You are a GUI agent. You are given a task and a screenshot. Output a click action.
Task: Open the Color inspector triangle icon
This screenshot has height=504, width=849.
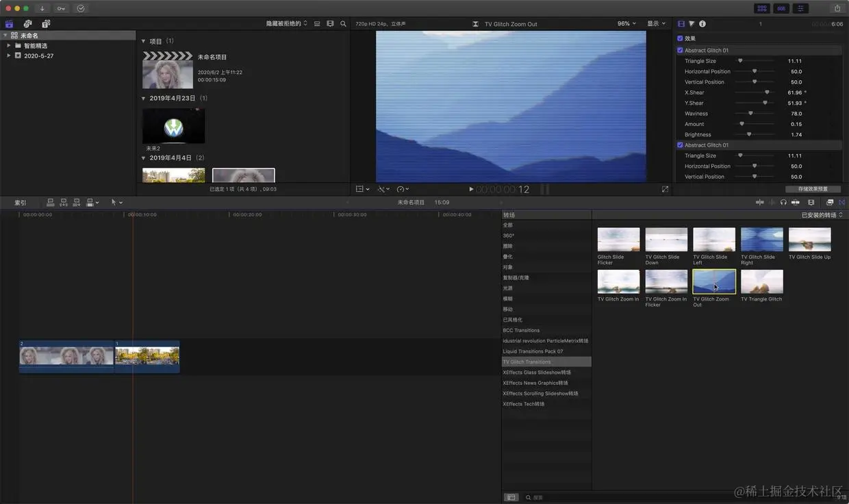(x=692, y=23)
